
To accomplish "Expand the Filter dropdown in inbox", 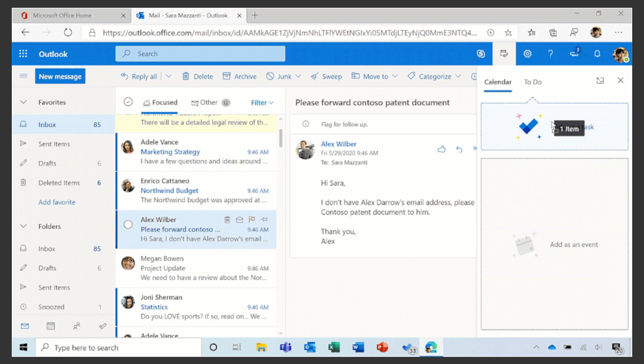I will (x=262, y=102).
